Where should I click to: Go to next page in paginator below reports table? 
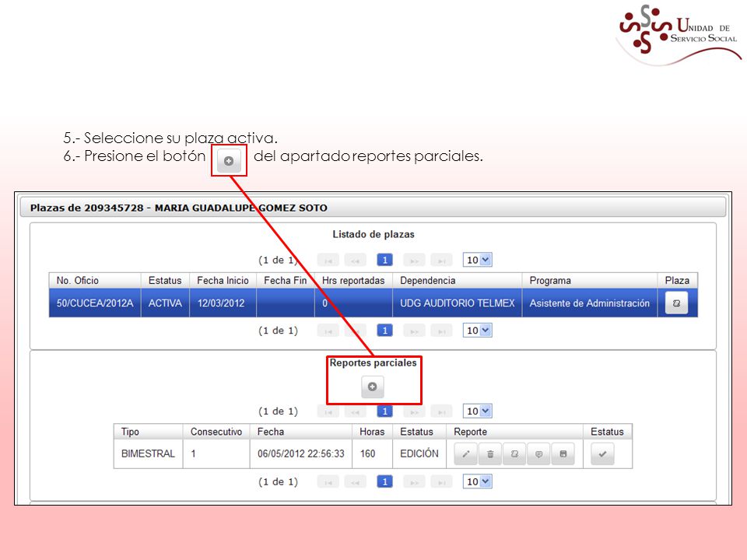tap(414, 482)
